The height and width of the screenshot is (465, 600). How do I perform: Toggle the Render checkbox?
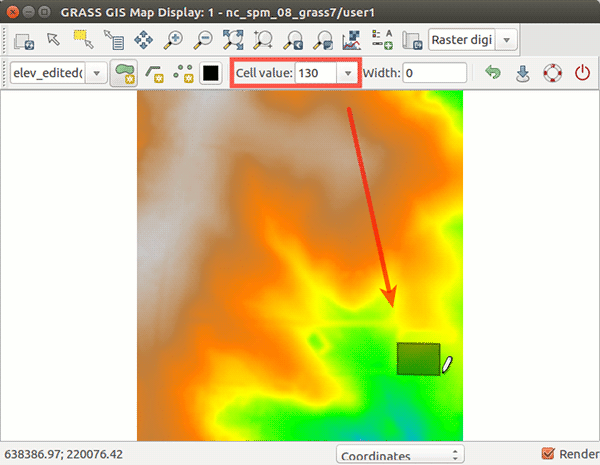pos(547,453)
